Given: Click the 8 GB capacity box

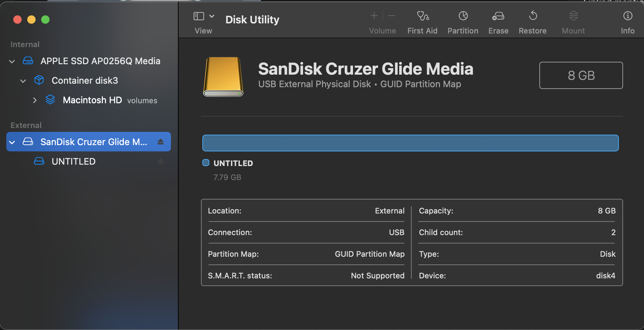Looking at the screenshot, I should 581,75.
